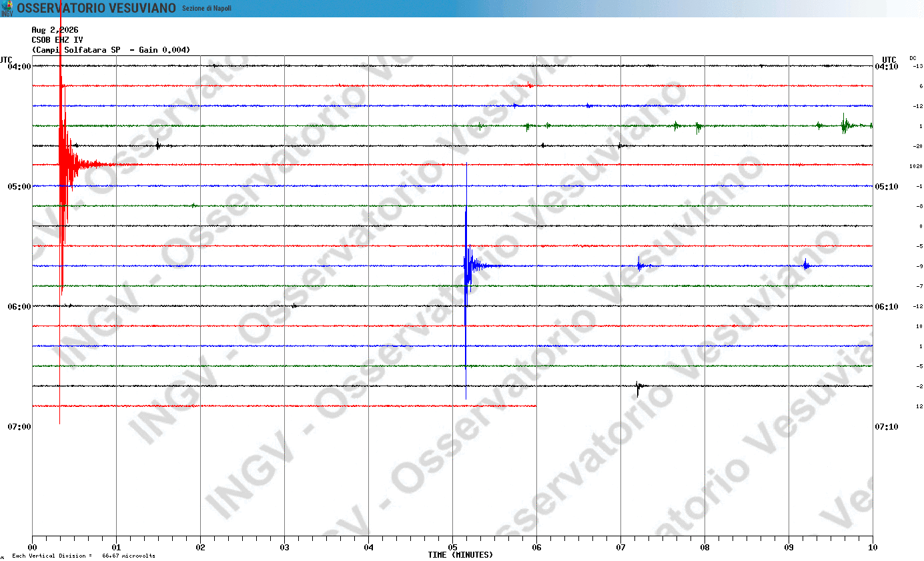This screenshot has width=924, height=561.
Task: Click the "Each Vertical Division = 66.67 microvolts" note
Action: (x=83, y=556)
